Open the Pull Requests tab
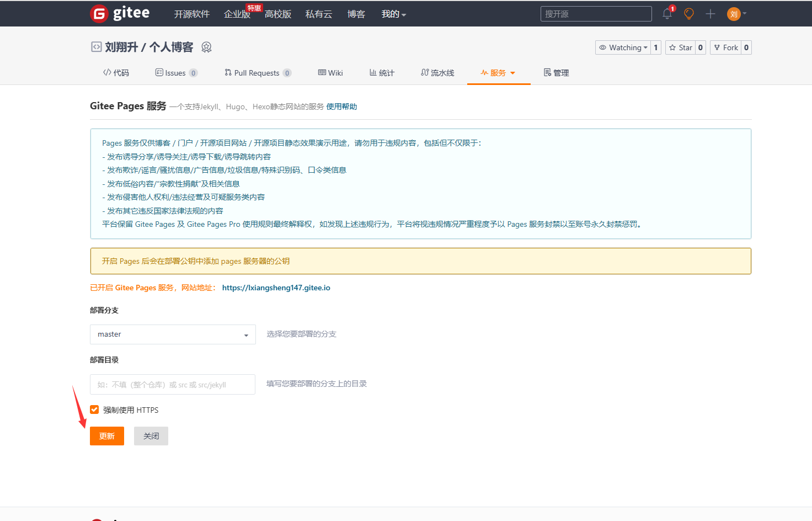This screenshot has width=812, height=521. (257, 73)
